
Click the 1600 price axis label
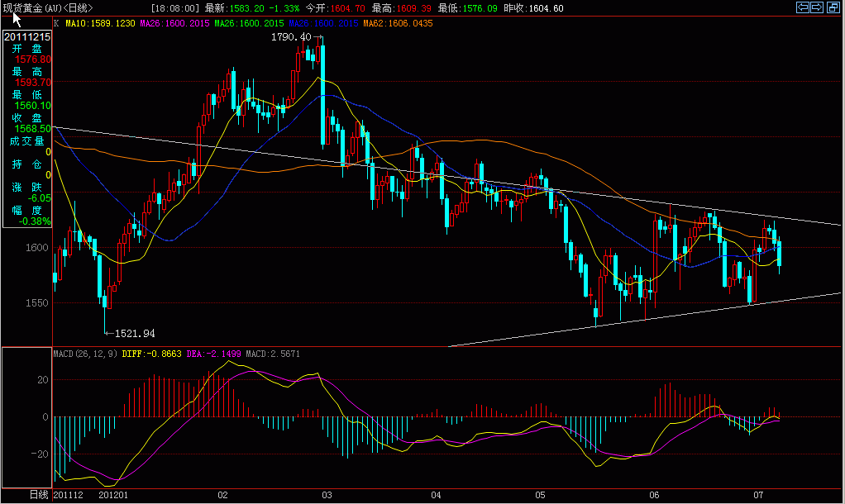36,248
